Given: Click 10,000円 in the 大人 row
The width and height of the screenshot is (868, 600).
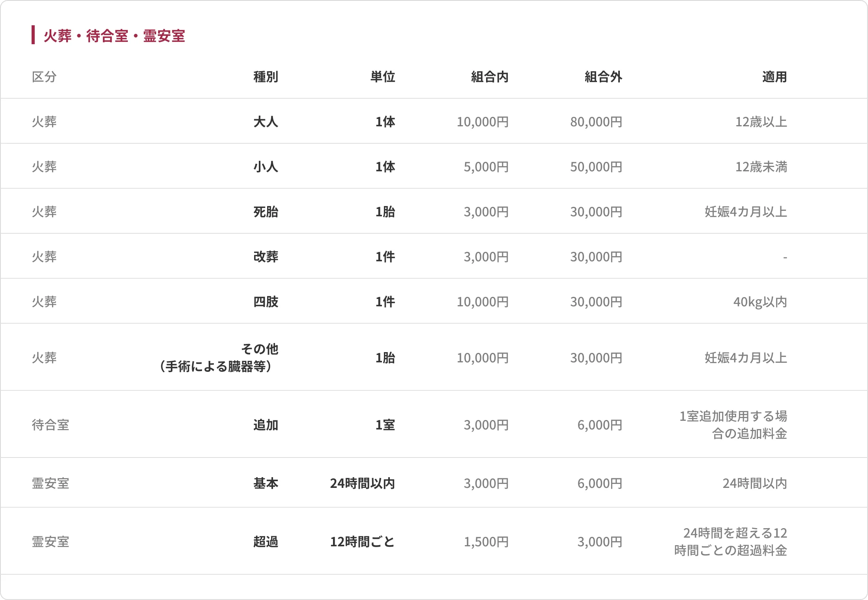Looking at the screenshot, I should coord(483,122).
